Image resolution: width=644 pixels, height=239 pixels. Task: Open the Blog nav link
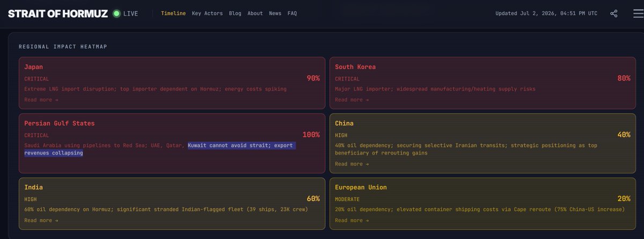235,13
